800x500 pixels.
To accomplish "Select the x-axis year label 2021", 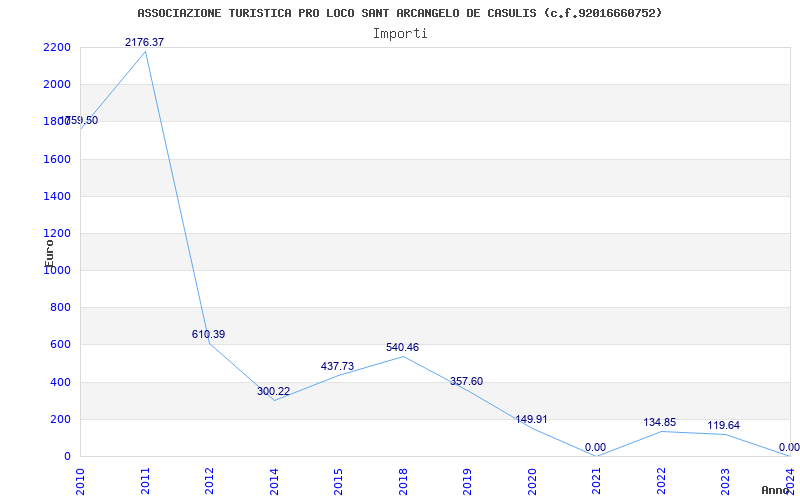I will click(596, 481).
